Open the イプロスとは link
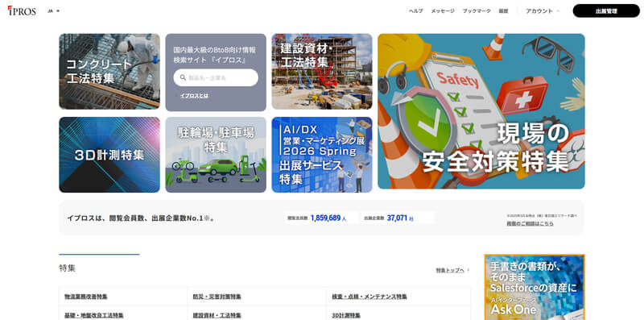The height and width of the screenshot is (320, 644). click(194, 95)
